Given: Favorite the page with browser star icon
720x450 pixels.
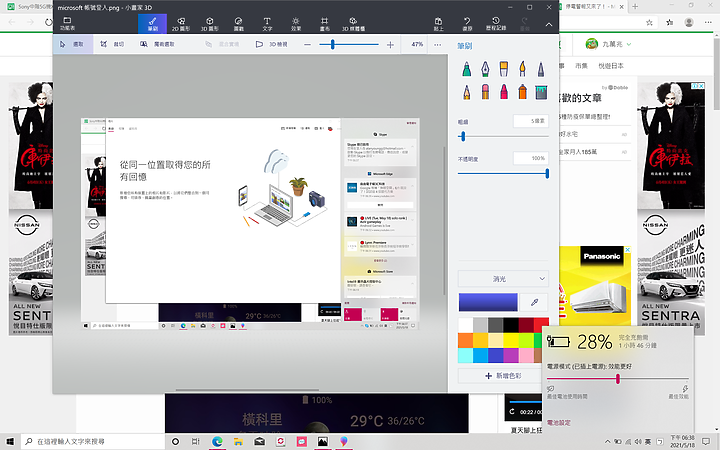Looking at the screenshot, I should click(649, 22).
